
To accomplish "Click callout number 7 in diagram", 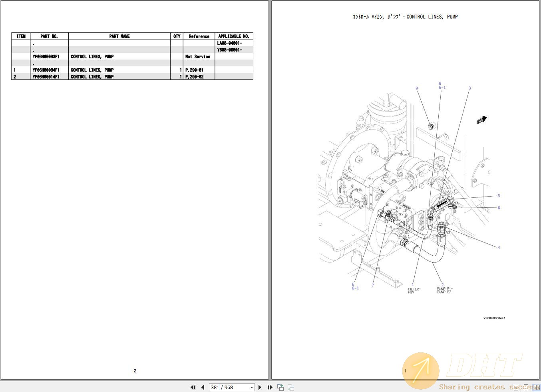I will coord(373,285).
